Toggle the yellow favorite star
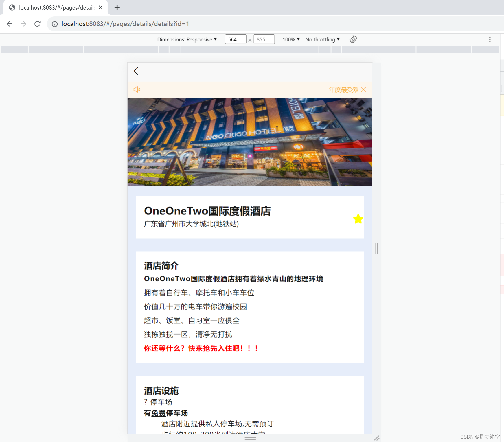This screenshot has height=442, width=504. (358, 219)
